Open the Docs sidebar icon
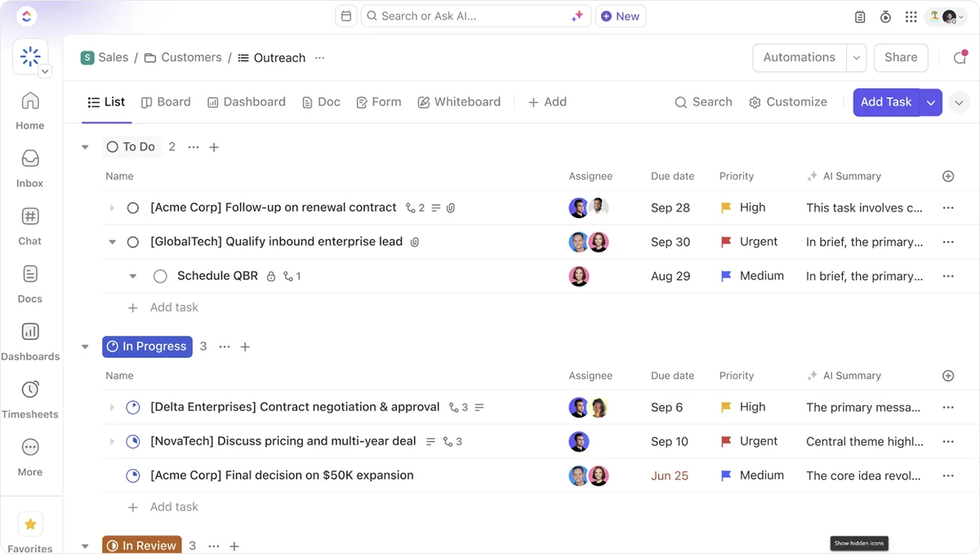980x554 pixels. point(30,274)
